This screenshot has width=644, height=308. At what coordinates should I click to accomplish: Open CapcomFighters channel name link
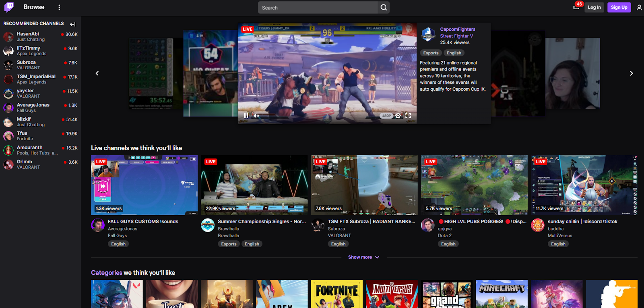coord(458,29)
